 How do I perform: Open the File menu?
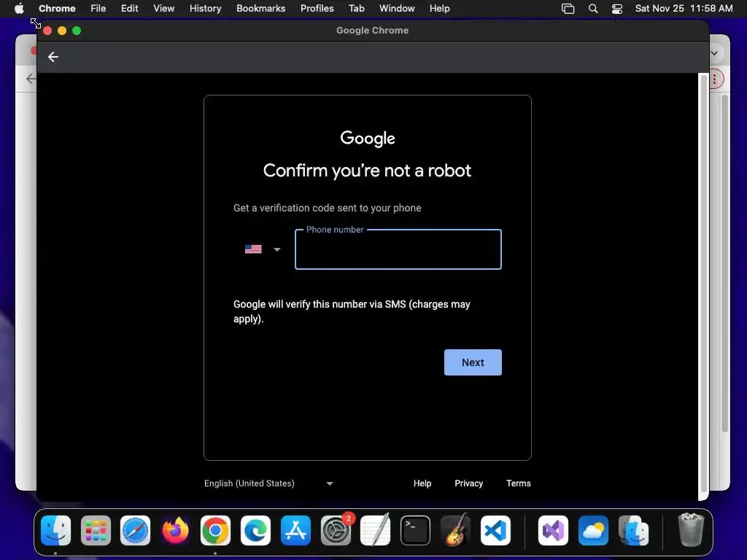click(x=98, y=9)
